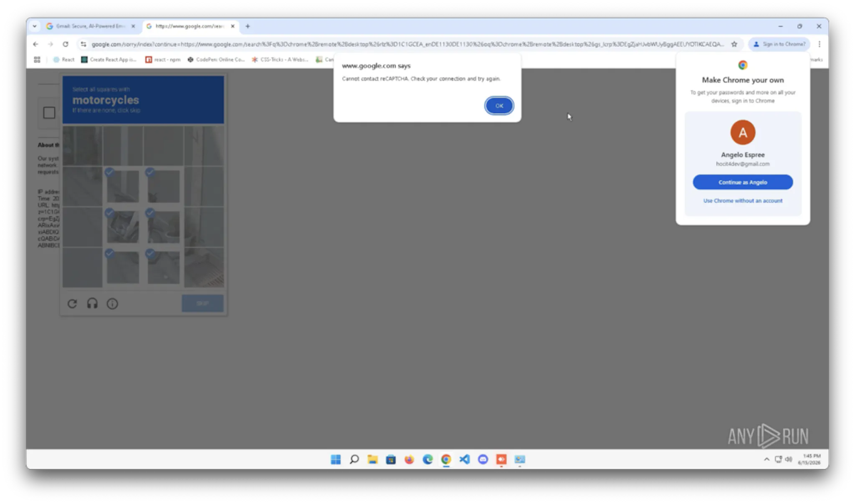Deselect captcha tile in fourth row, second column
This screenshot has width=855, height=504.
coord(123,267)
